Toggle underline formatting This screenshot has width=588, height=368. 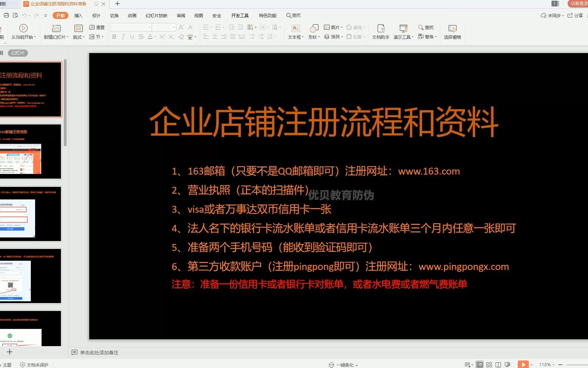tap(132, 37)
